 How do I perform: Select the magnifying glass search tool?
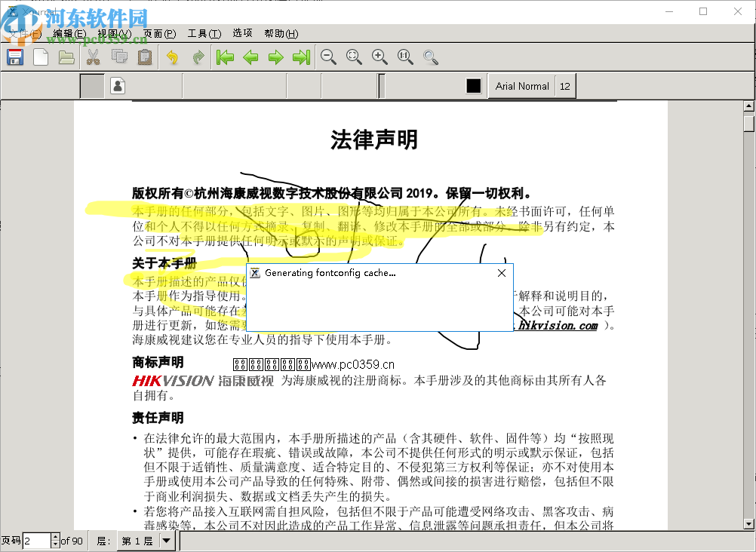(430, 57)
